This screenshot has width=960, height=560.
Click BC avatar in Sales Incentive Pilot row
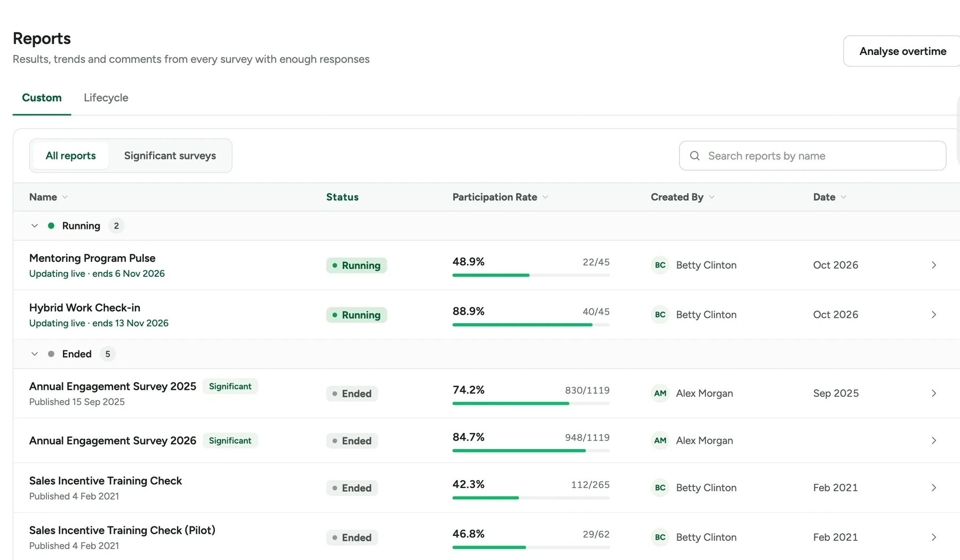click(x=660, y=537)
